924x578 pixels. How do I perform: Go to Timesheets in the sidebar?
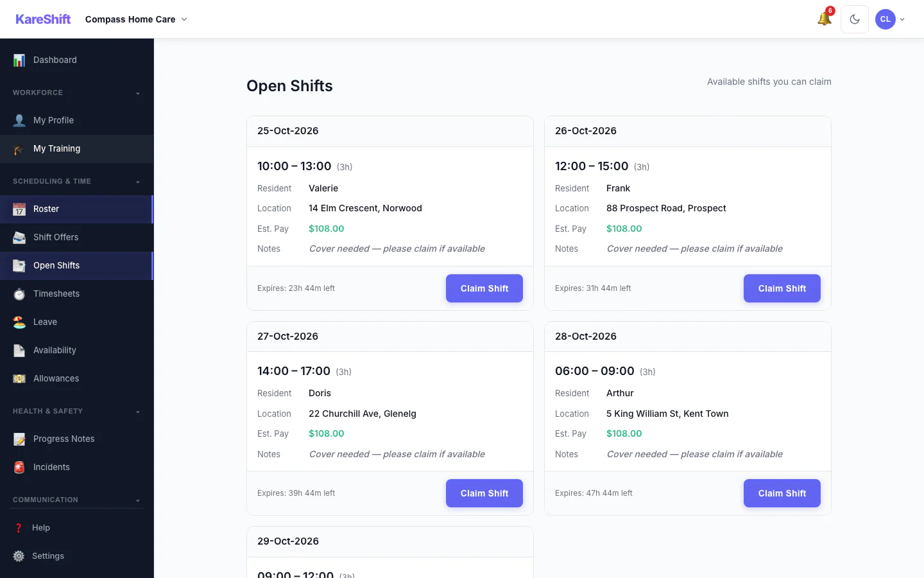click(77, 293)
